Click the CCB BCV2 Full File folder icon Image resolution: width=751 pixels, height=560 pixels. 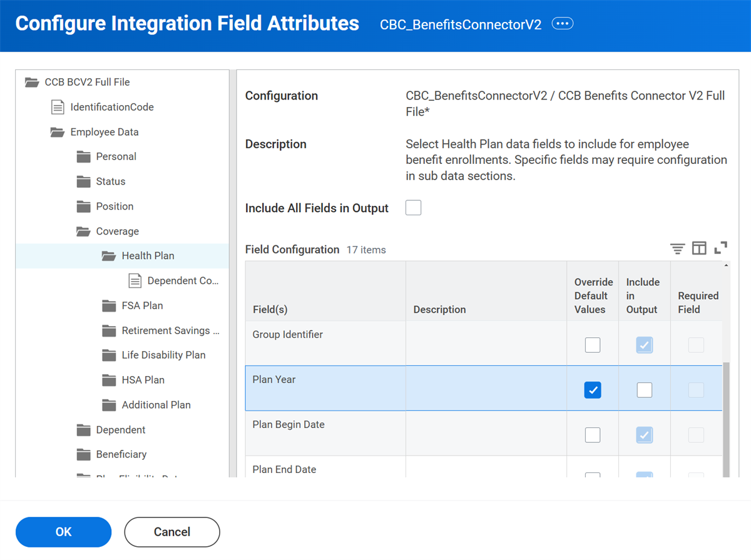coord(31,82)
